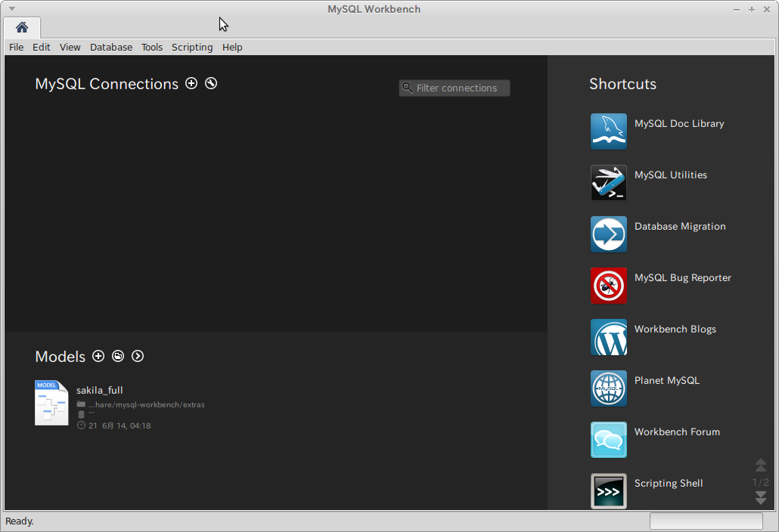779x532 pixels.
Task: Click the search magnifier in Filter connections
Action: (408, 88)
